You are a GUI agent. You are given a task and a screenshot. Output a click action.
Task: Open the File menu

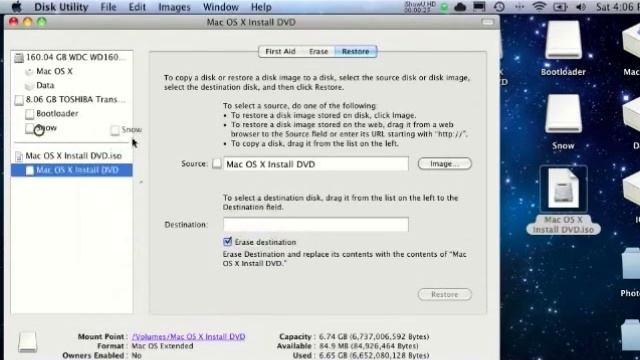(108, 7)
